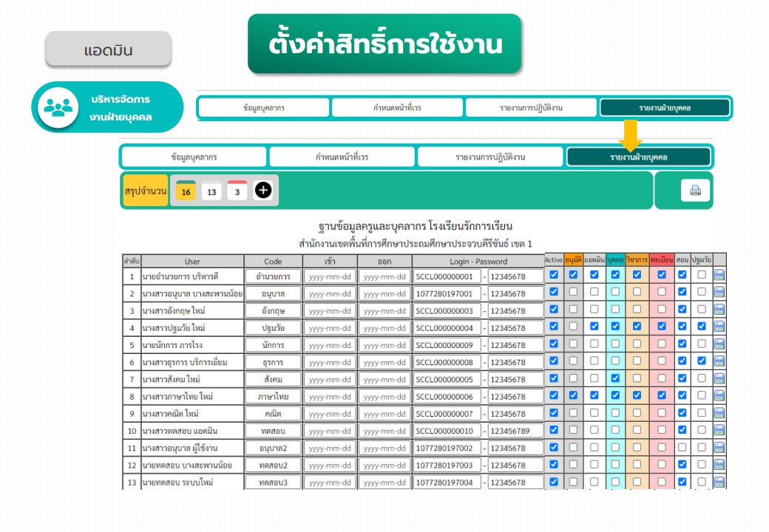The height and width of the screenshot is (532, 769).
Task: Click the white calendar icon showing 13
Action: (211, 191)
